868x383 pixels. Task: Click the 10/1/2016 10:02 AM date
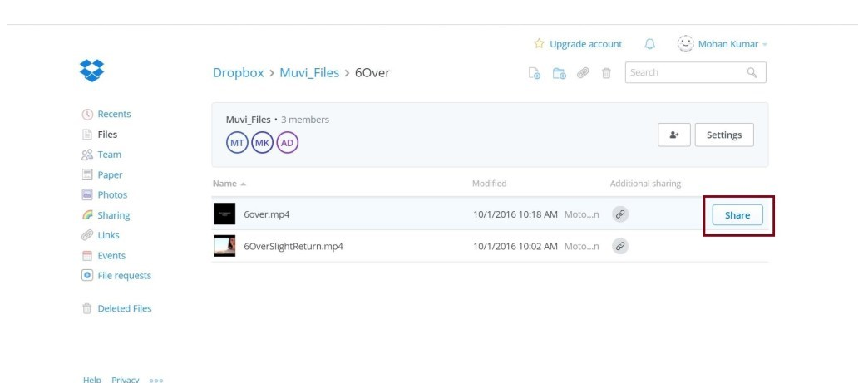click(x=515, y=246)
